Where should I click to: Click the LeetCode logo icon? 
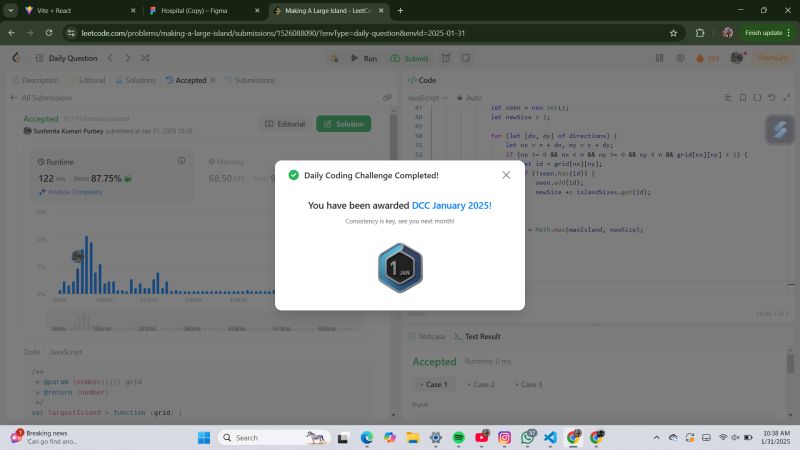tap(16, 58)
